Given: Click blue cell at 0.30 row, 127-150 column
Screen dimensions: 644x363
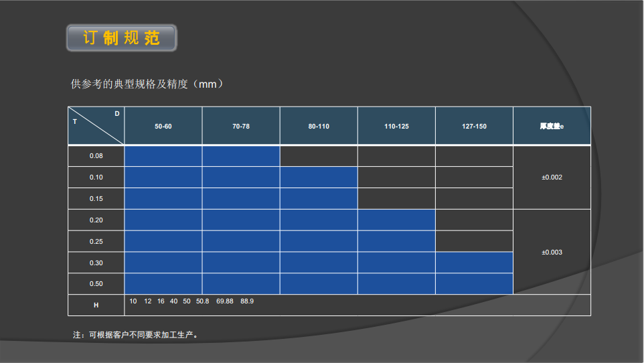Looking at the screenshot, I should coord(474,263).
